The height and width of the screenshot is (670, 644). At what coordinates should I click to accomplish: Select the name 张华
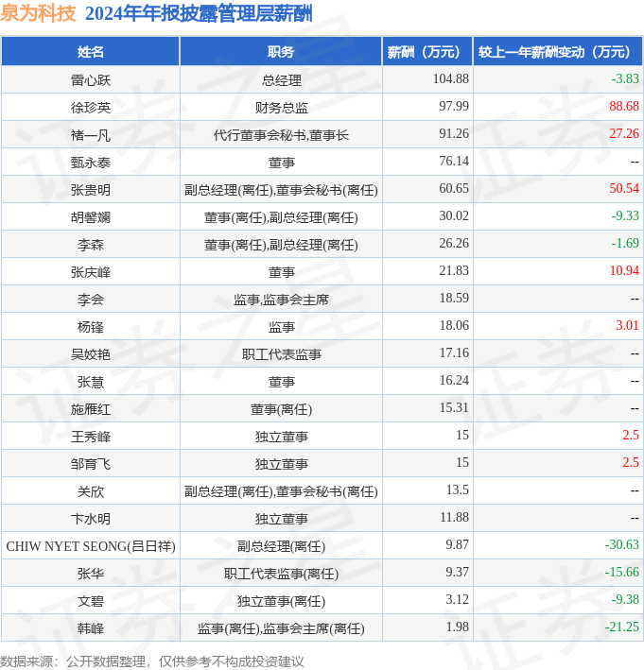[90, 574]
